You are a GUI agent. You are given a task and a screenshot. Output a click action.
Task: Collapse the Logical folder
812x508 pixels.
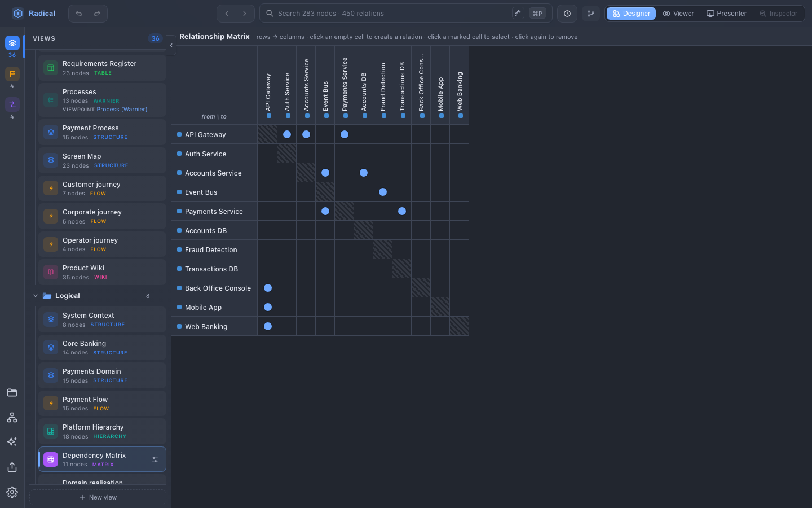click(x=36, y=296)
